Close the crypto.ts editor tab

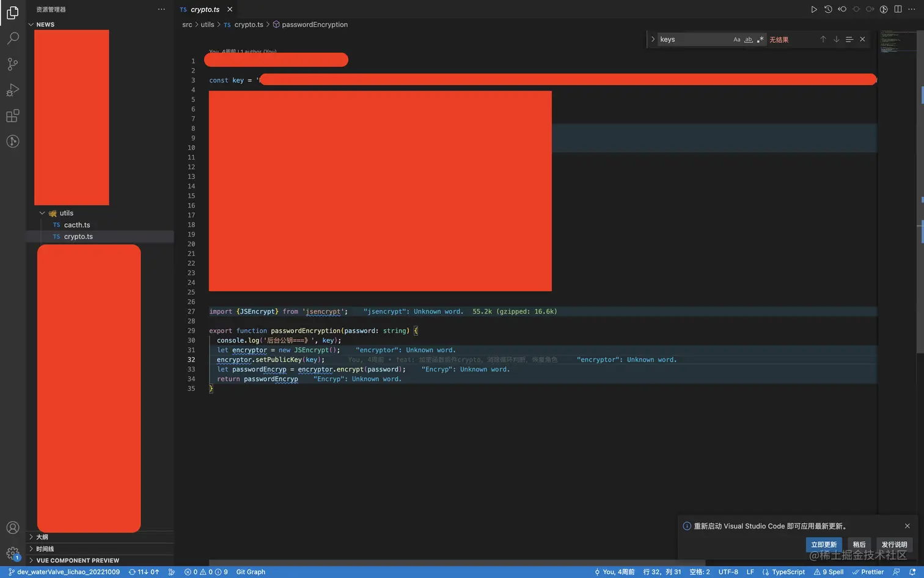coord(230,9)
